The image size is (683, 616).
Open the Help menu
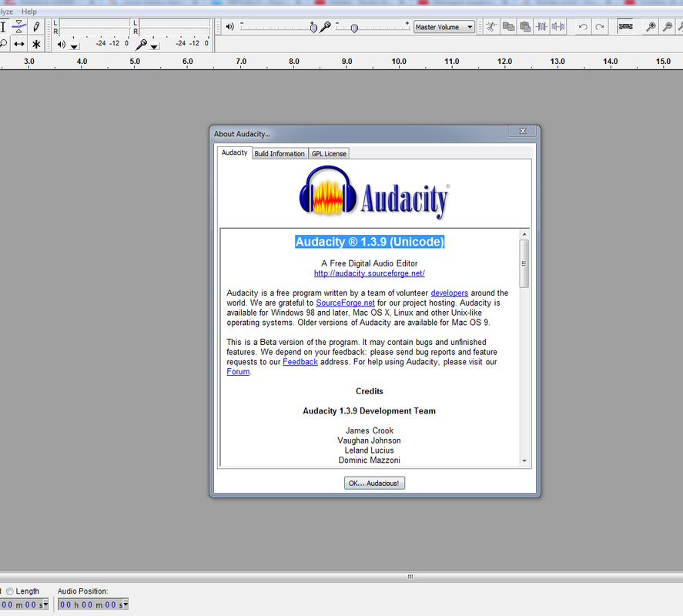point(28,12)
